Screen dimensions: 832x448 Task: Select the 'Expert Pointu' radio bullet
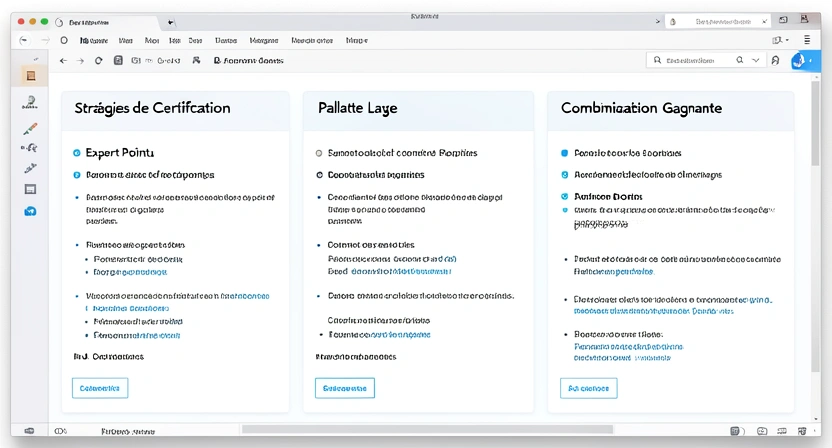tap(76, 153)
